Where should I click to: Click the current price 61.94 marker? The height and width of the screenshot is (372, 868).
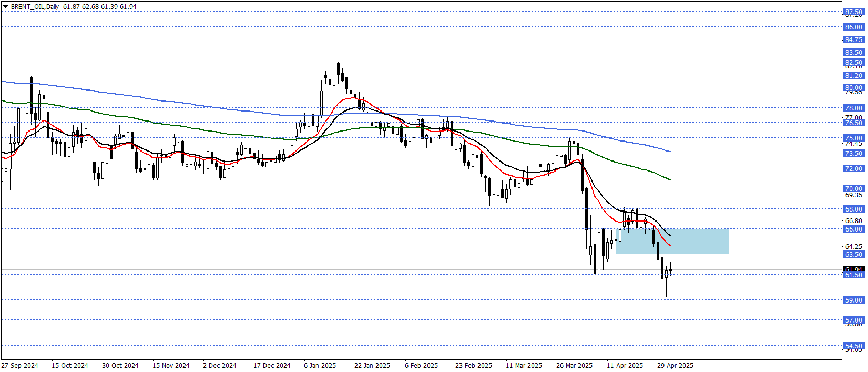click(x=854, y=269)
